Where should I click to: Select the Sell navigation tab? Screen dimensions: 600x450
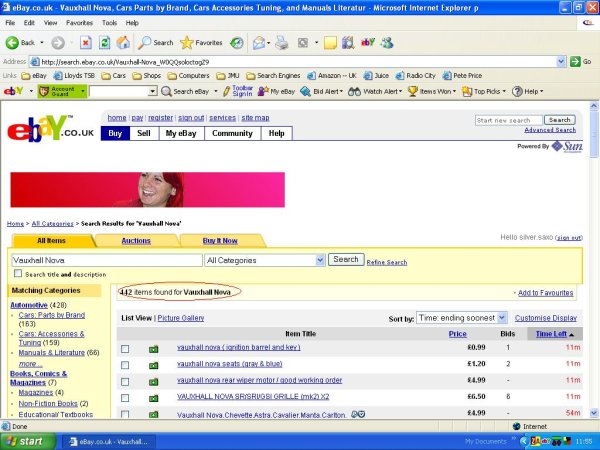pos(144,133)
